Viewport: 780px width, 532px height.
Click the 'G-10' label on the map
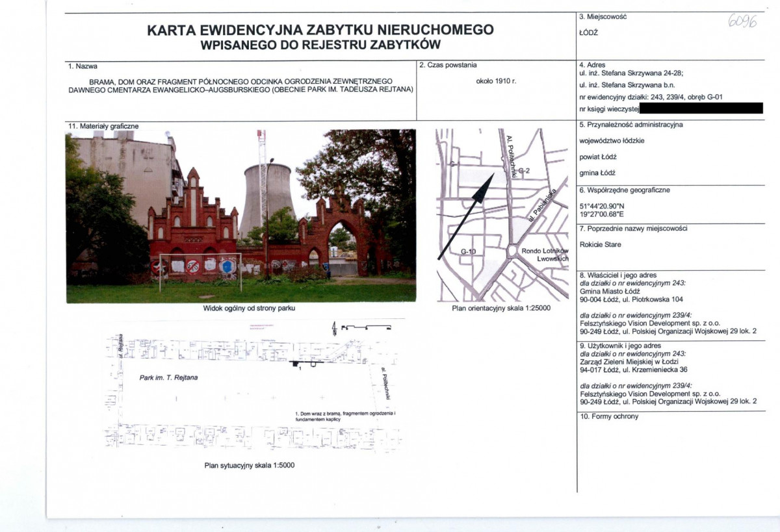[x=468, y=251]
